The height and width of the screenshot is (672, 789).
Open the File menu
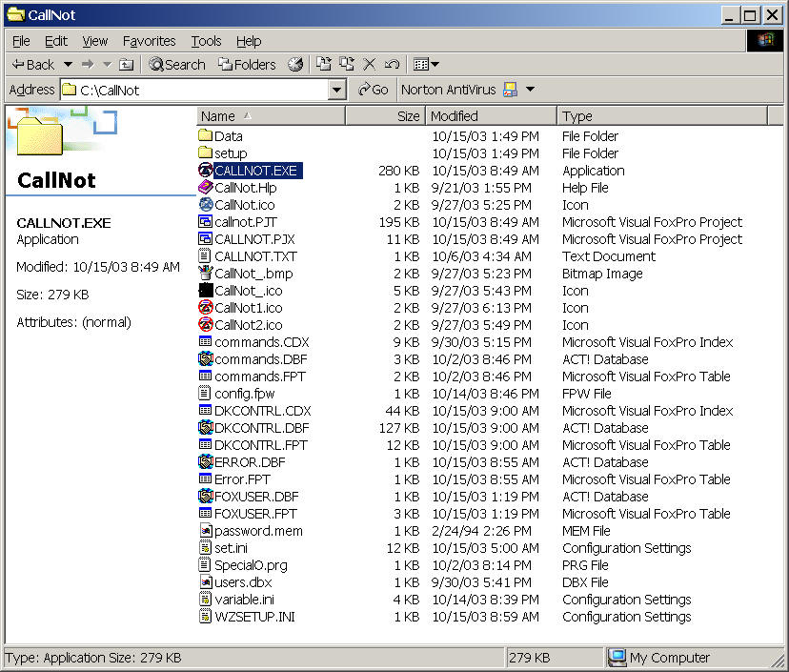(x=21, y=41)
